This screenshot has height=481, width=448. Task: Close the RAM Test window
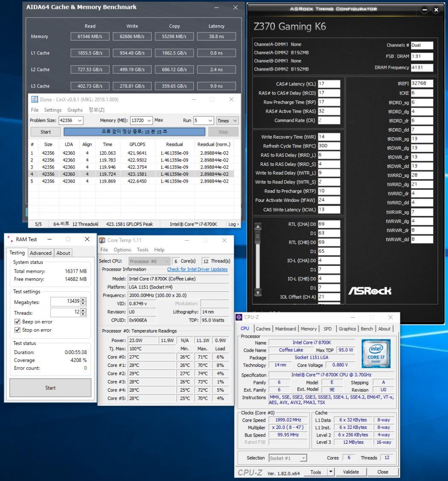click(87, 239)
